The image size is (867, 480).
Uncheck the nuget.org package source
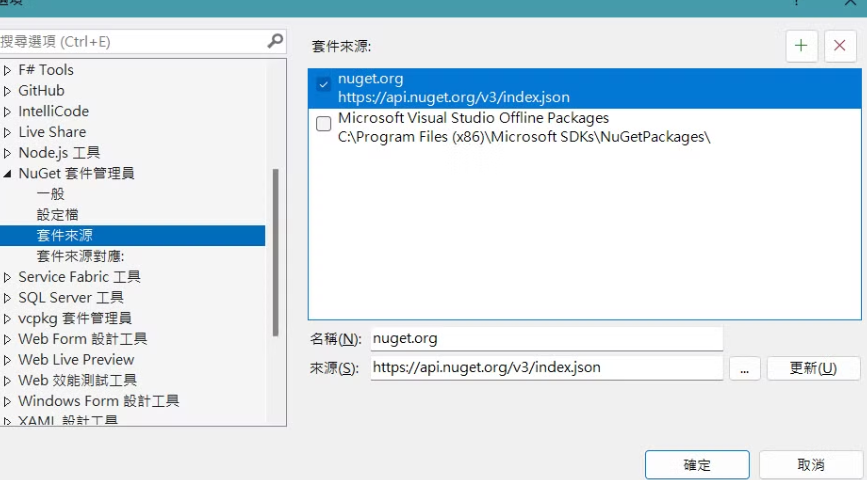coord(323,84)
